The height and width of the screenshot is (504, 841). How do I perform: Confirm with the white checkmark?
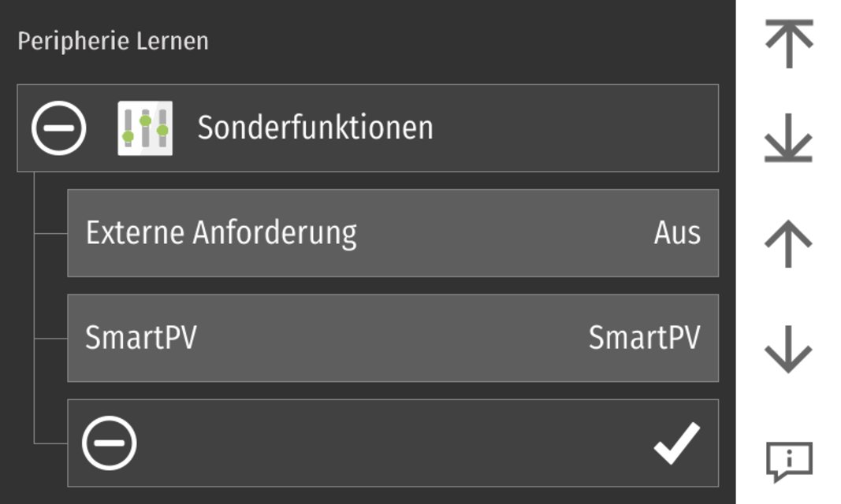[x=676, y=443]
